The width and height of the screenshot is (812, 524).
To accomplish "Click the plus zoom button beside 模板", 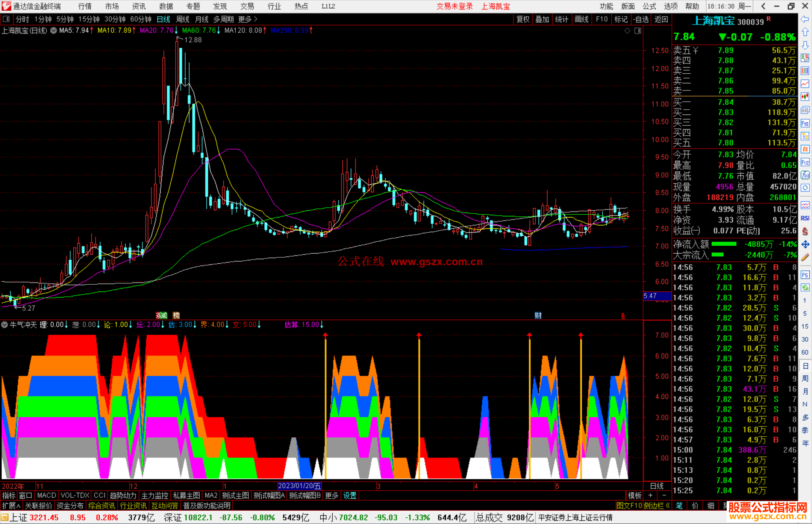I will coord(651,495).
